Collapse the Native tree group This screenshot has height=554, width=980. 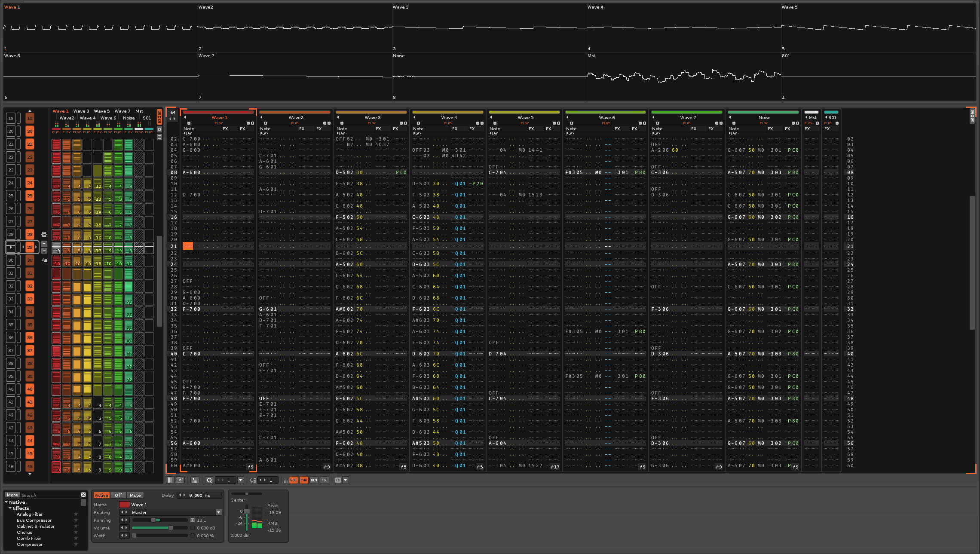6,502
